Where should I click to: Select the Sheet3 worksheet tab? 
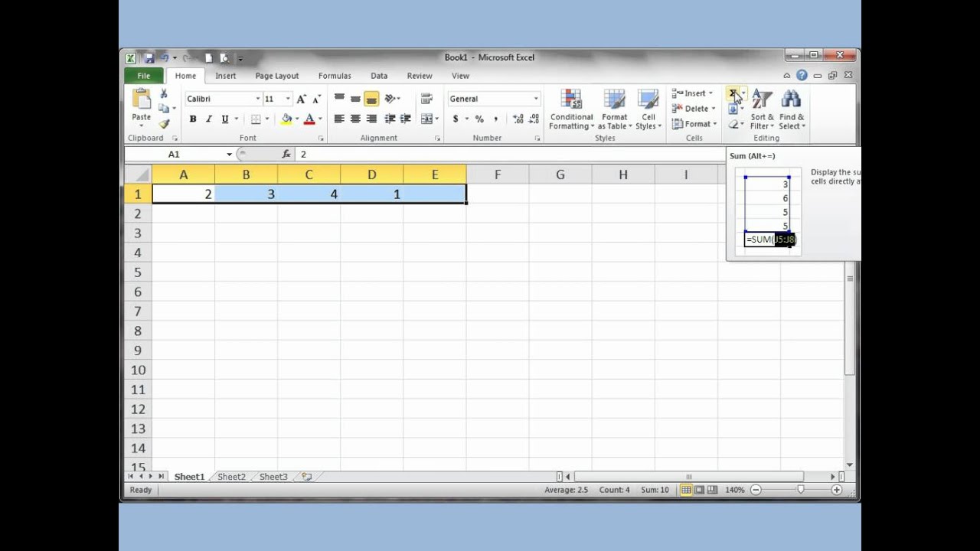click(273, 477)
